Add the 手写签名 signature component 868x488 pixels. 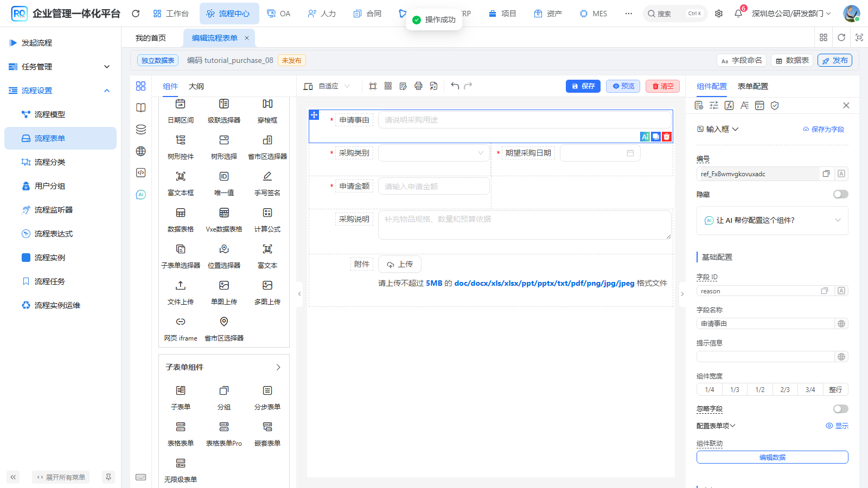(x=267, y=183)
